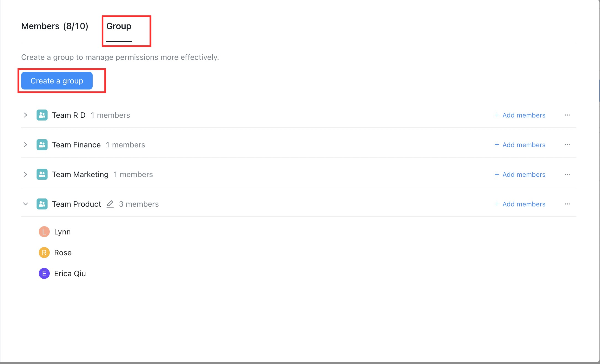Click the Team Marketing group icon
Image resolution: width=600 pixels, height=364 pixels.
coord(42,174)
